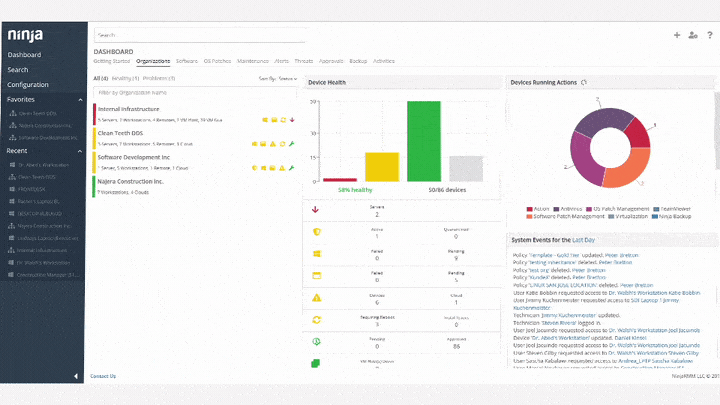Click the question mark help icon
Image resolution: width=720 pixels, height=405 pixels.
pos(710,35)
